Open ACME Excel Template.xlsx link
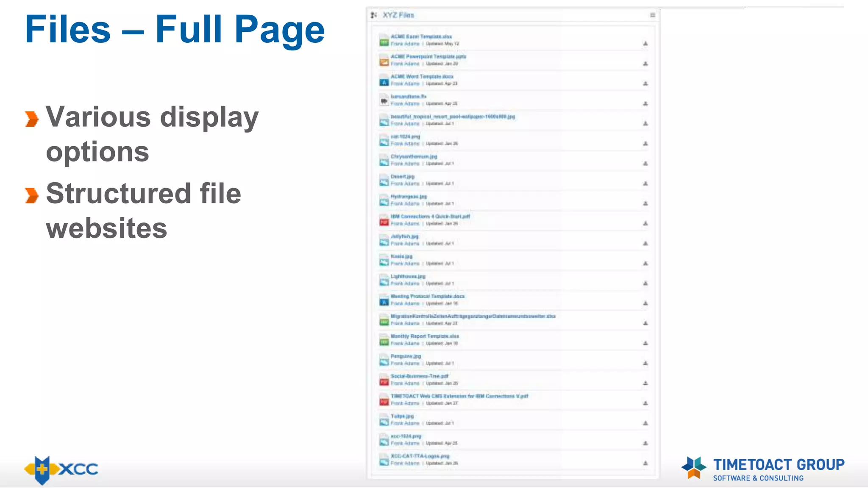868x488 pixels. (421, 37)
